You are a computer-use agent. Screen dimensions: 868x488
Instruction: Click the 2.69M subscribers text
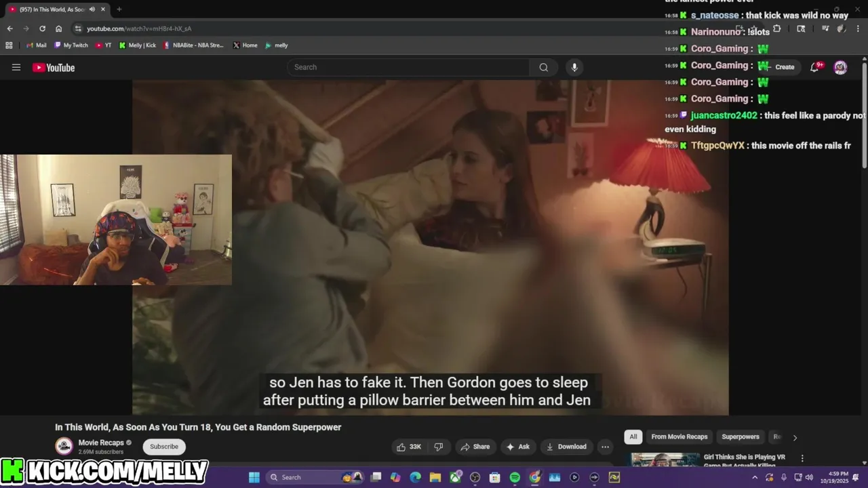pyautogui.click(x=101, y=452)
